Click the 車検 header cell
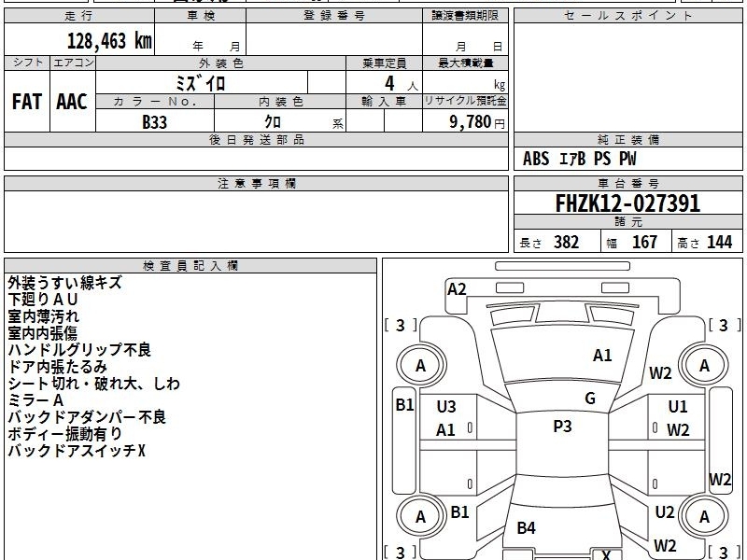Screen dimensions: 747x560 tap(201, 15)
